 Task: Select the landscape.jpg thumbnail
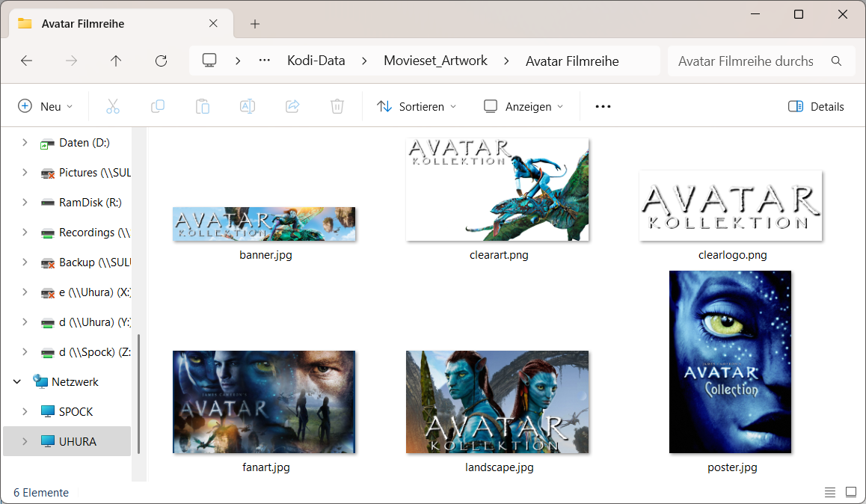[497, 402]
